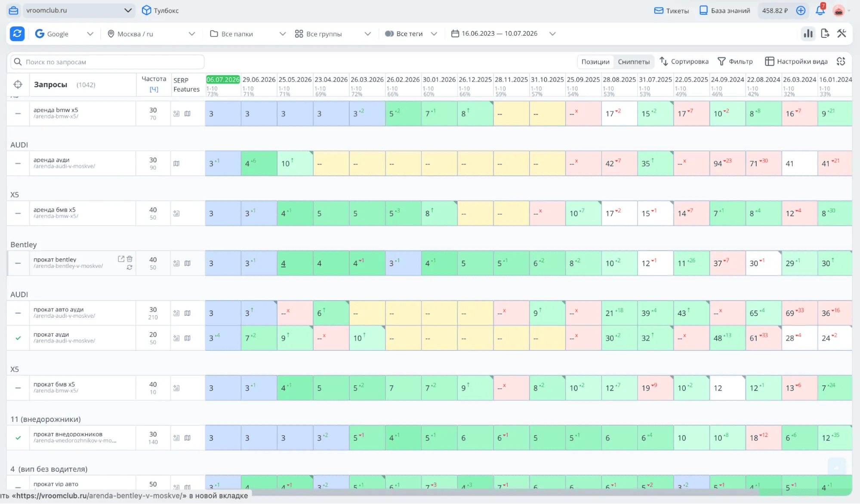The height and width of the screenshot is (504, 860).
Task: Open the Сортировка options
Action: pyautogui.click(x=684, y=61)
